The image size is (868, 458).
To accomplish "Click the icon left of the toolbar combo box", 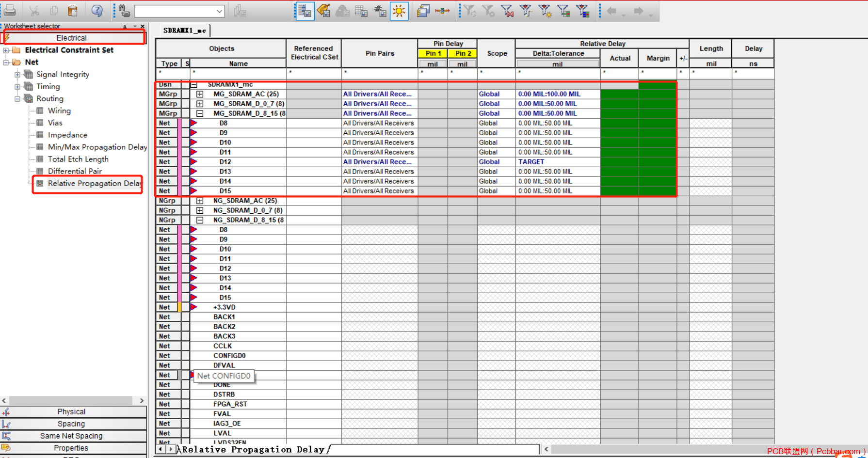I will [x=124, y=11].
